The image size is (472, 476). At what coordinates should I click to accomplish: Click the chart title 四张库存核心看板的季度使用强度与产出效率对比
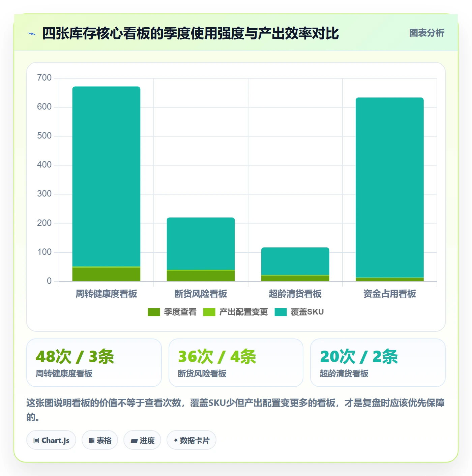pos(190,33)
